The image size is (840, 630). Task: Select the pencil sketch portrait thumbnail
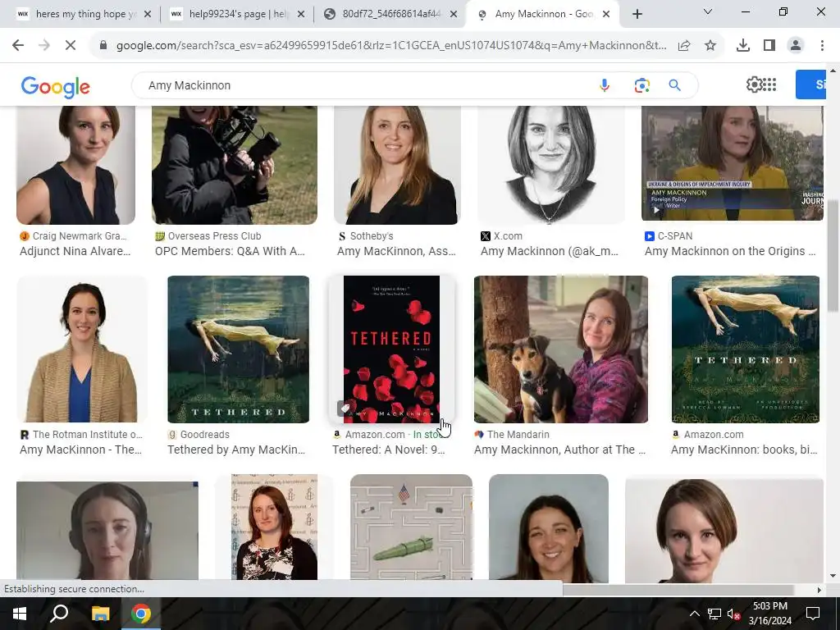[x=550, y=164]
